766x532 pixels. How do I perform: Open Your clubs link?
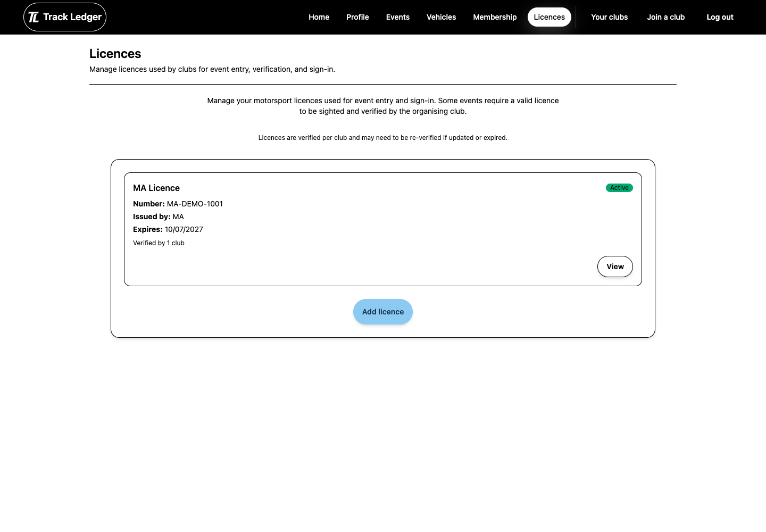click(x=610, y=17)
